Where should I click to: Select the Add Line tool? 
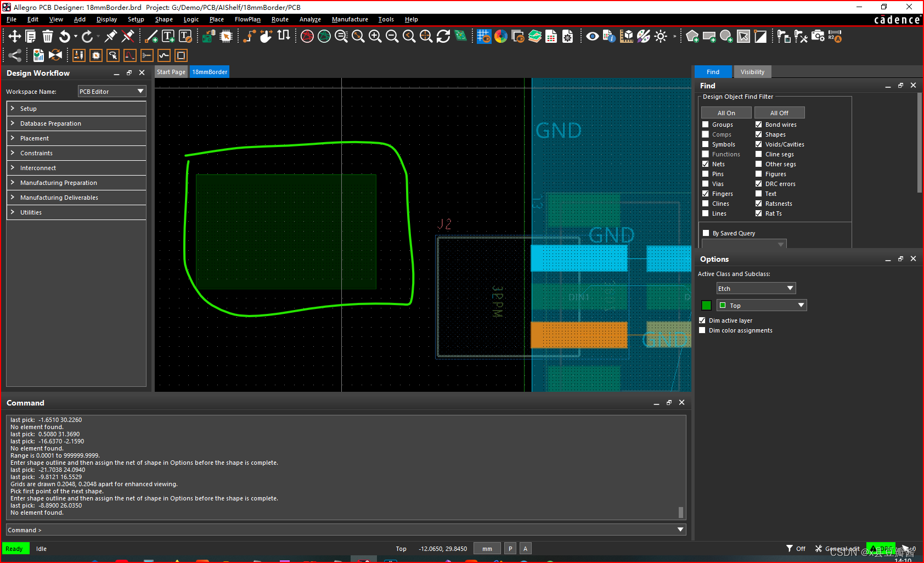tap(151, 36)
